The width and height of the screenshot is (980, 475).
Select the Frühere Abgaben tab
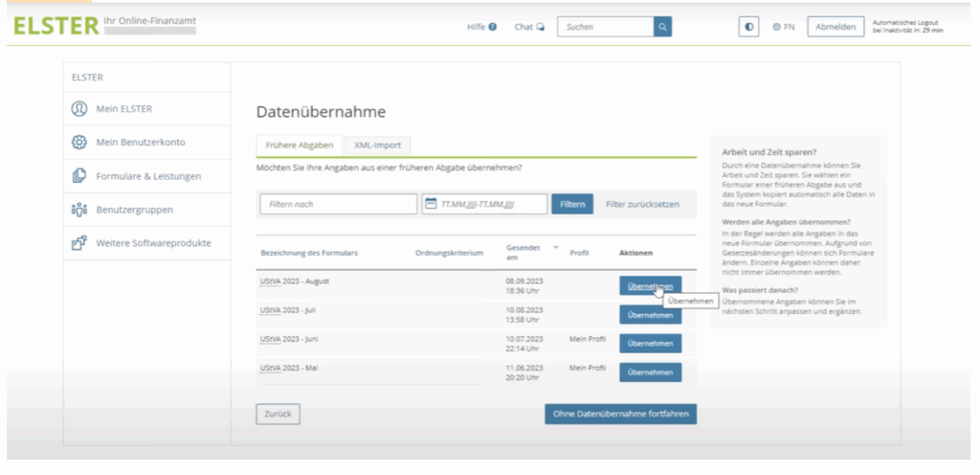[x=298, y=145]
